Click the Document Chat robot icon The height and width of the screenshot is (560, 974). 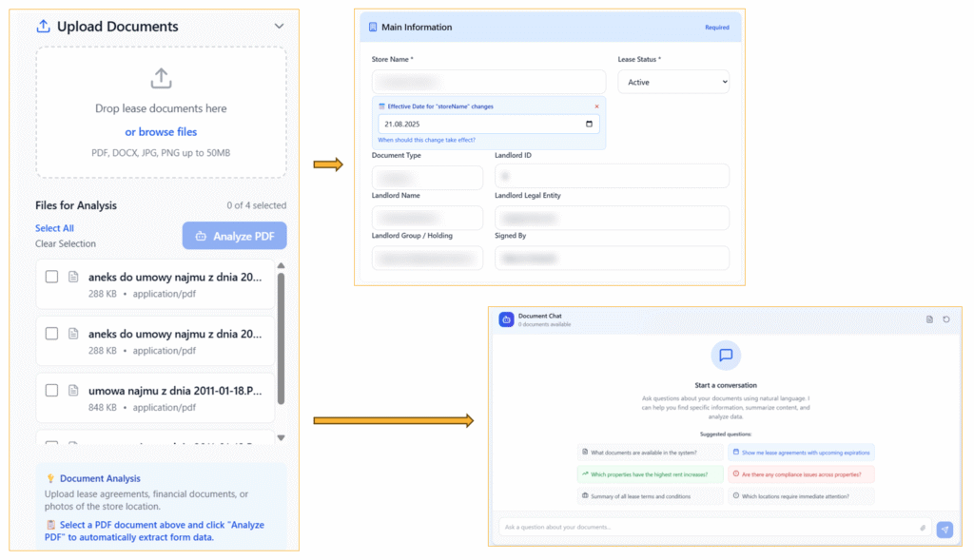coord(506,319)
